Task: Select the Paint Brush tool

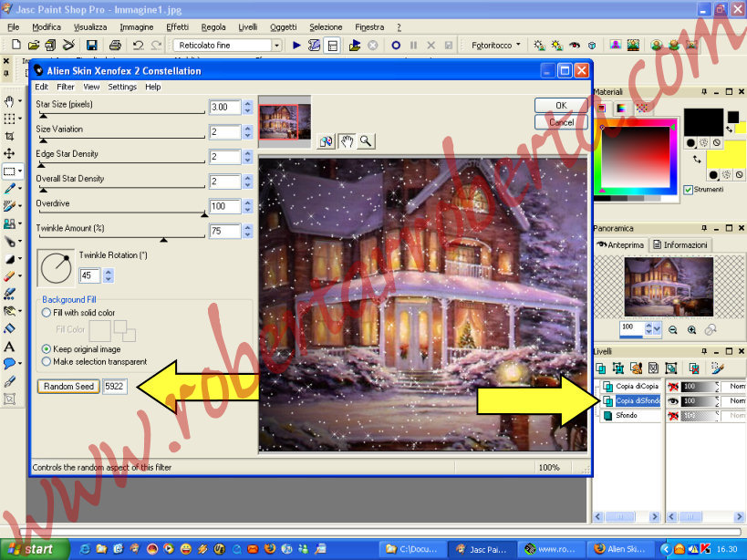Action: click(9, 206)
